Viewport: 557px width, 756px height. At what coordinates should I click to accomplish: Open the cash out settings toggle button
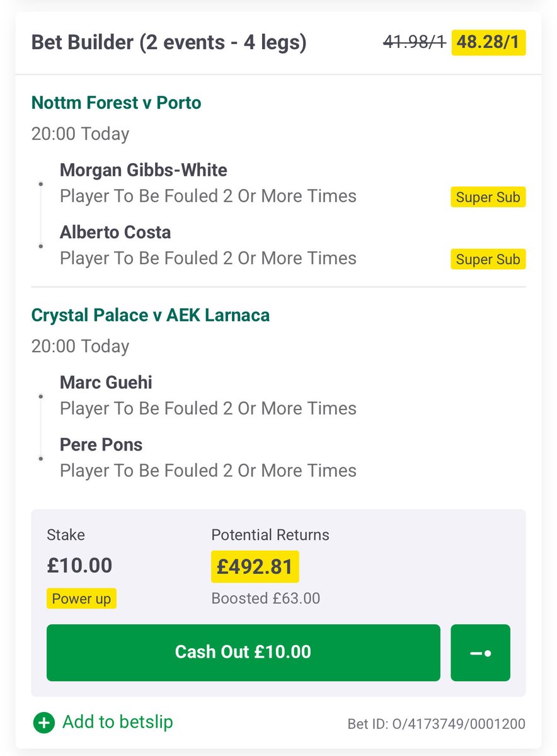point(480,653)
